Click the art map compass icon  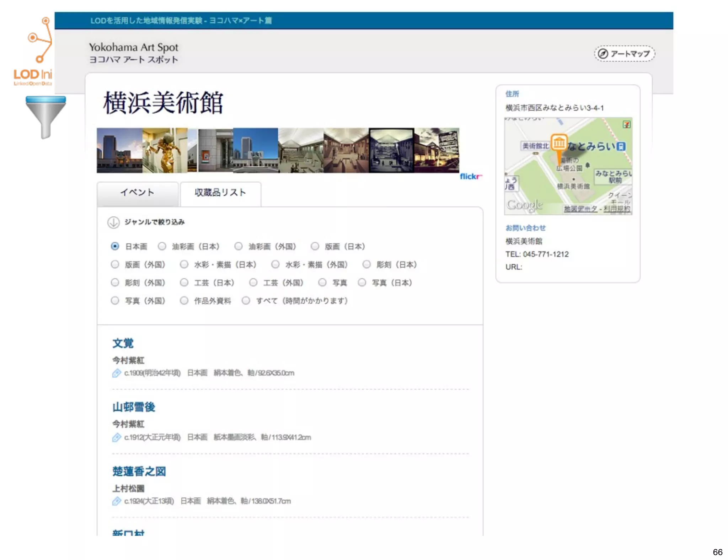pyautogui.click(x=603, y=54)
